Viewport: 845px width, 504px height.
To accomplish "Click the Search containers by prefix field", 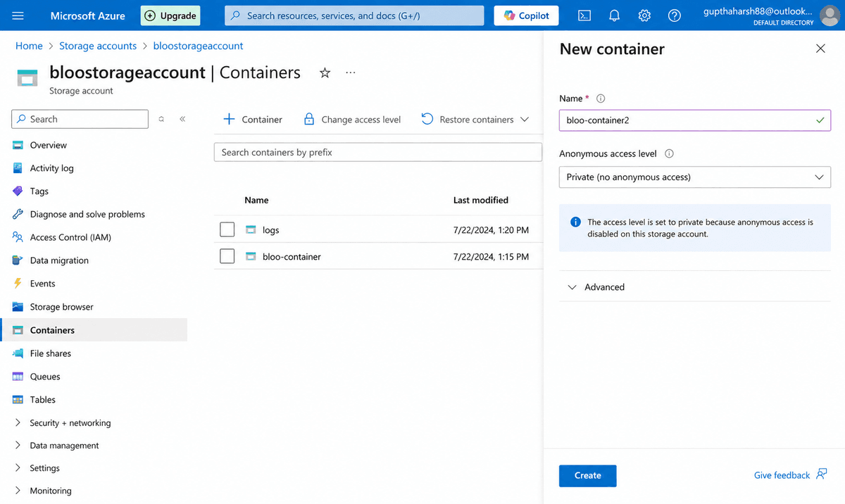I will click(378, 152).
